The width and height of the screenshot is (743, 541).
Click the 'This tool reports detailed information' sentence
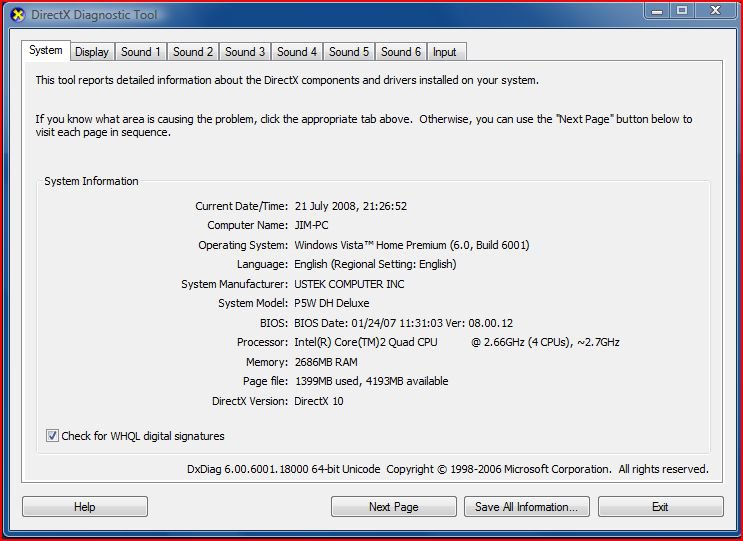point(287,80)
